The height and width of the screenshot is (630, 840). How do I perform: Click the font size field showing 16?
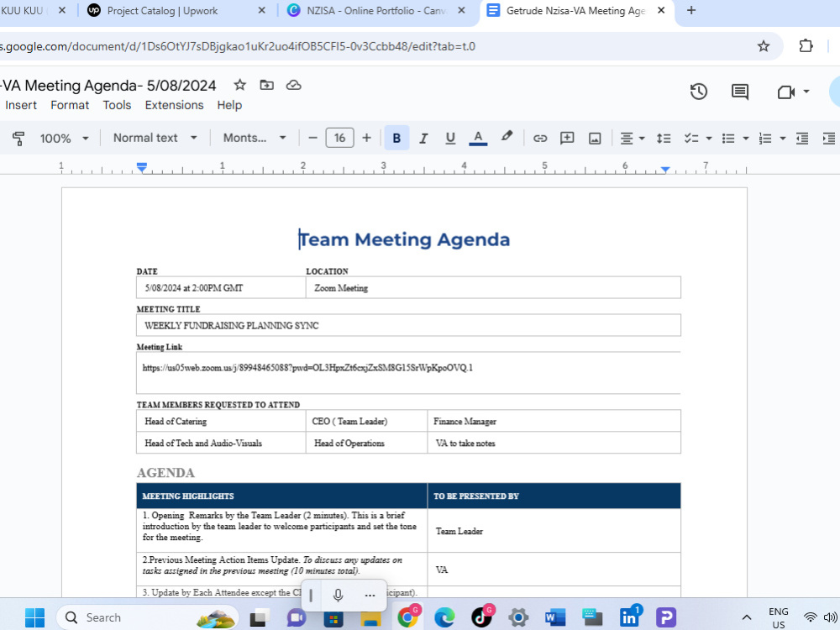pos(339,139)
